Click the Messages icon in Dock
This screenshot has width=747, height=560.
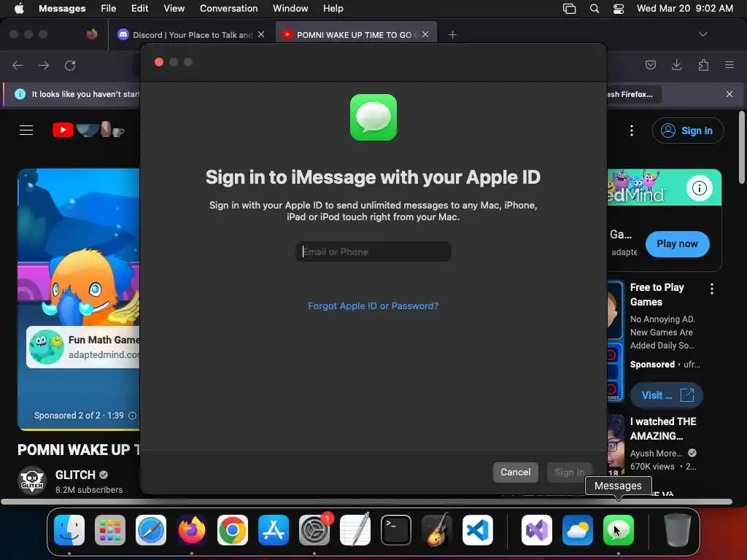(x=619, y=529)
